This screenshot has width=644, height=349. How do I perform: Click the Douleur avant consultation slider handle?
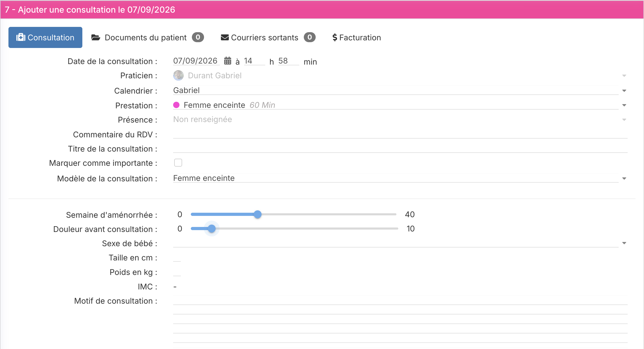211,229
